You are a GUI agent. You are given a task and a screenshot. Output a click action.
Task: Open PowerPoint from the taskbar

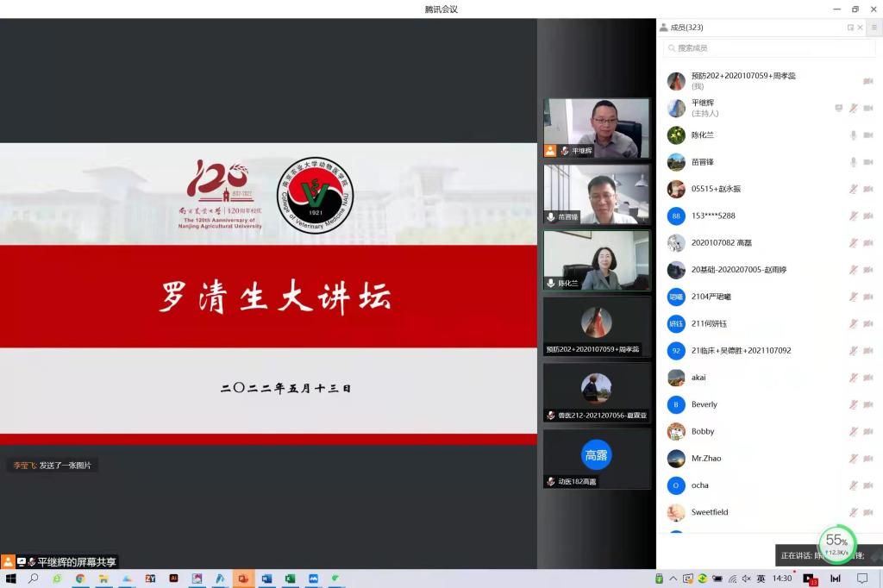[243, 579]
